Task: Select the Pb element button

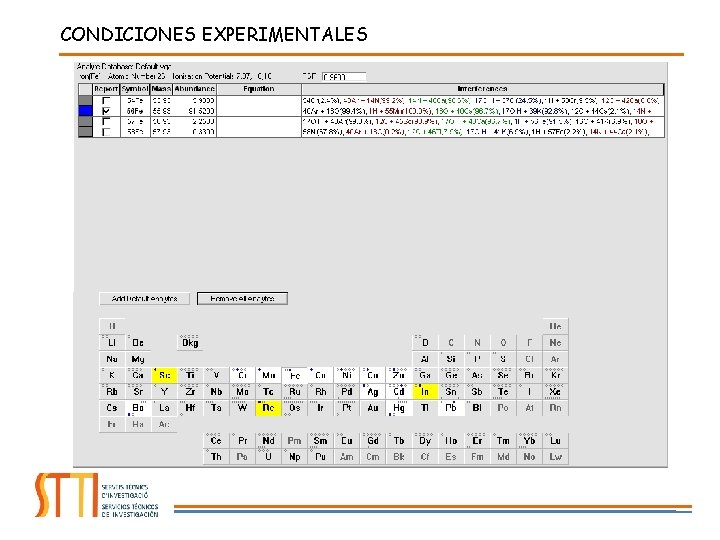Action: click(451, 408)
